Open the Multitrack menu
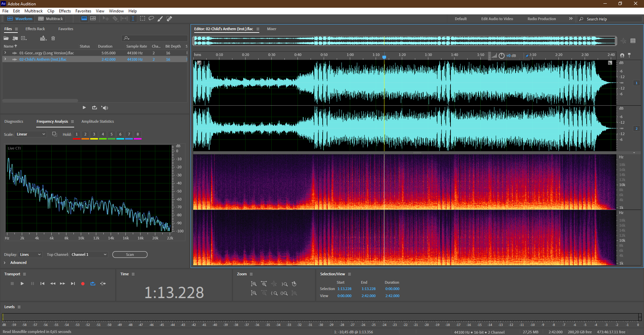 pyautogui.click(x=34, y=11)
